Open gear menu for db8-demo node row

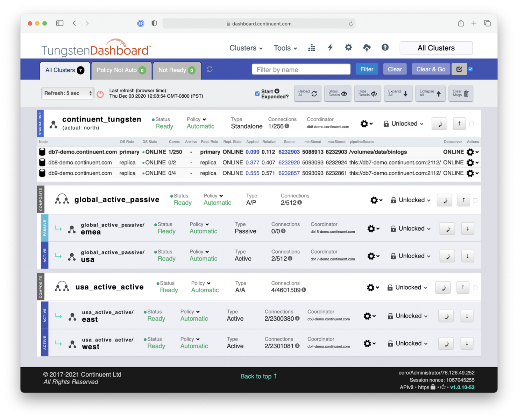coord(473,162)
